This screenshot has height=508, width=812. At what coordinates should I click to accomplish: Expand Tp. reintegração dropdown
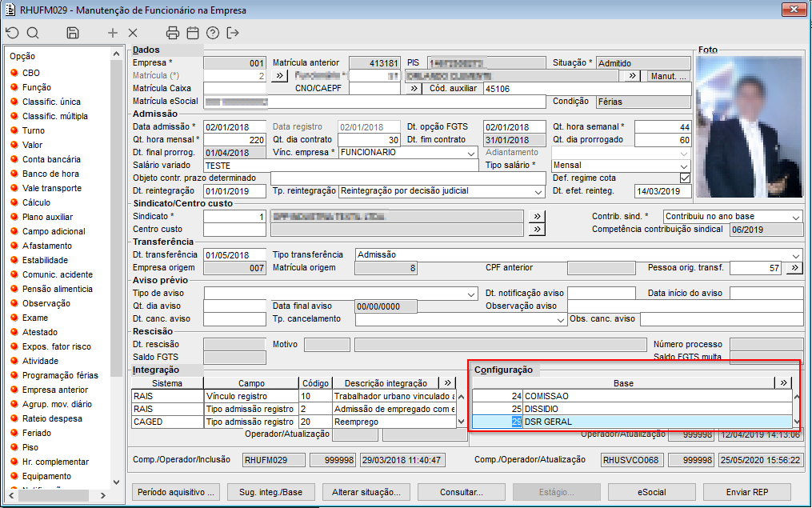click(x=538, y=192)
